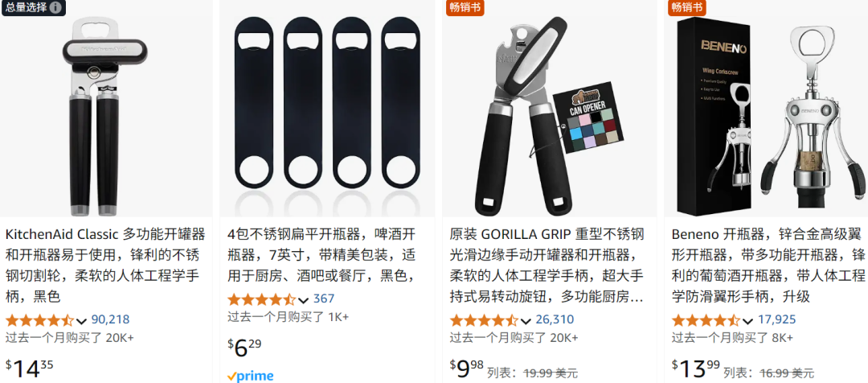Viewport: 868px width, 383px height.
Task: Click the star rating icons of Beneno corkscrew
Action: (x=706, y=320)
